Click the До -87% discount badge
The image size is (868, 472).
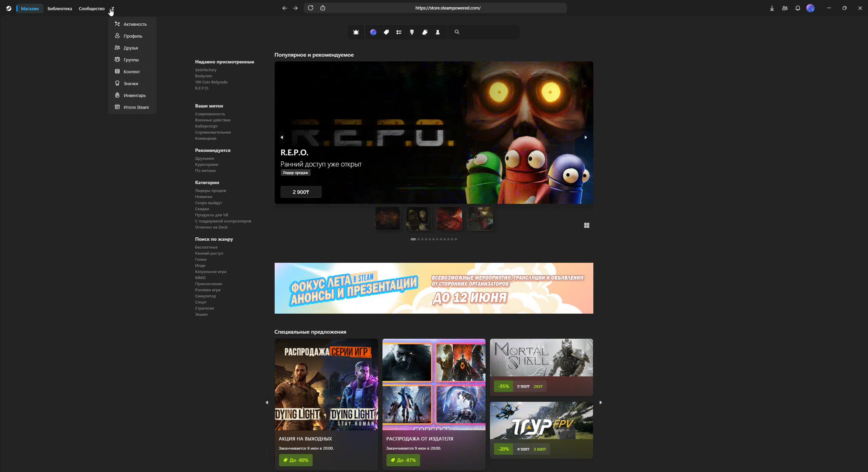tap(403, 460)
